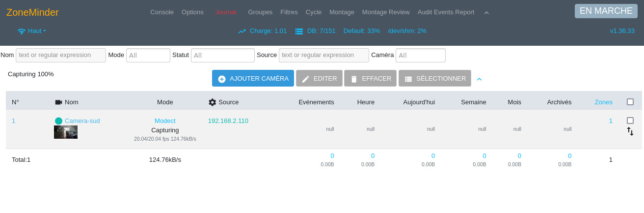Click the DB storage icon in header
This screenshot has height=213, width=644.
(x=299, y=31)
